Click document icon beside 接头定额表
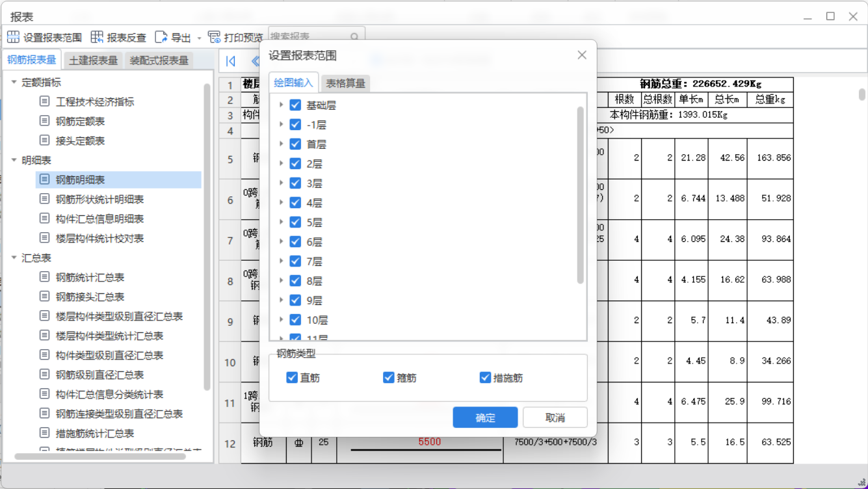The image size is (868, 489). pyautogui.click(x=45, y=140)
